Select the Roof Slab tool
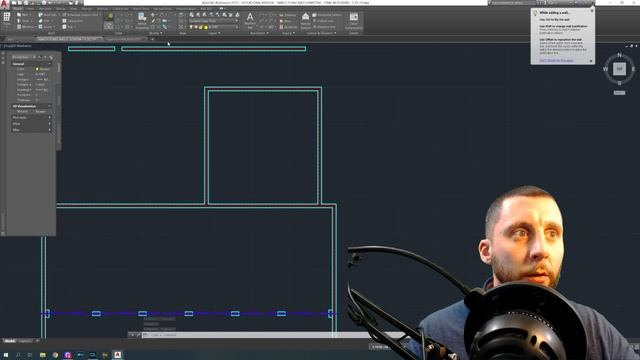 (x=48, y=15)
